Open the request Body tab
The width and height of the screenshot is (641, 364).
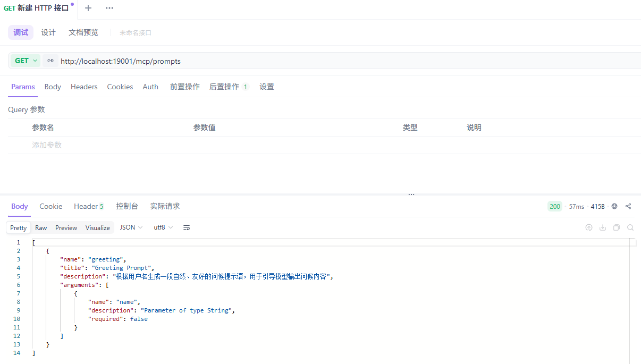(x=53, y=87)
